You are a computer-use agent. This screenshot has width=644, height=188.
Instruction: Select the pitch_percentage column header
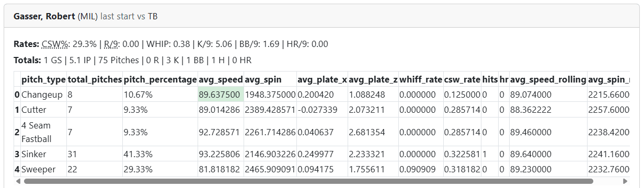tap(160, 80)
